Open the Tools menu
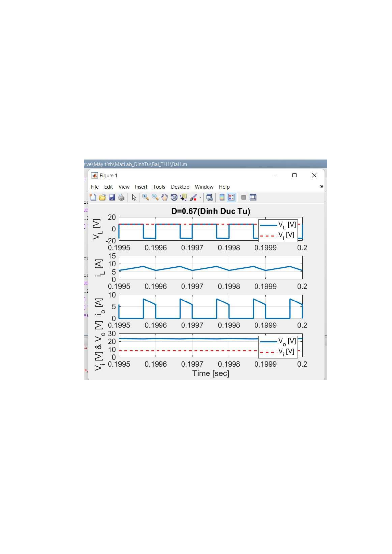This screenshot has width=392, height=554. tap(159, 187)
